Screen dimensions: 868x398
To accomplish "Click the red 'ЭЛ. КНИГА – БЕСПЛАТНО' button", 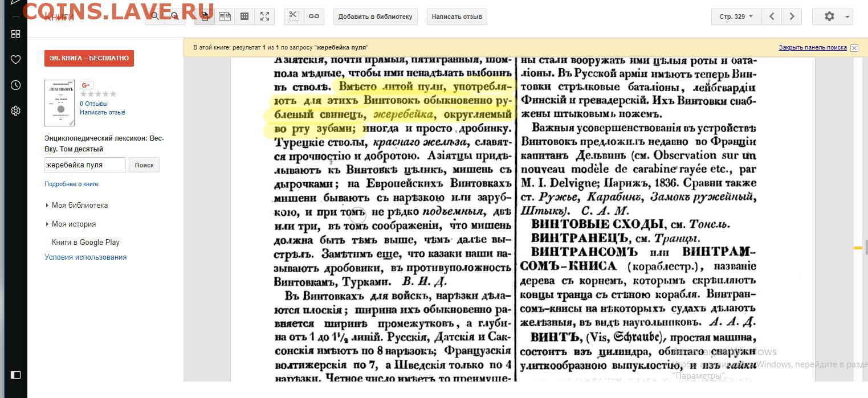I will [89, 58].
